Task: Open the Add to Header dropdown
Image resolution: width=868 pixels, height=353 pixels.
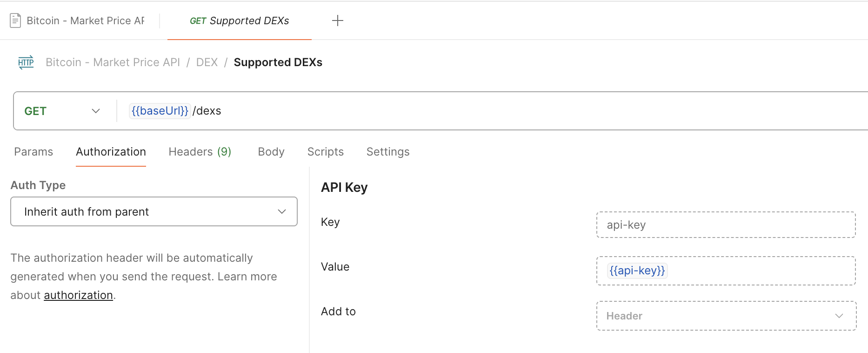Action: (x=726, y=316)
